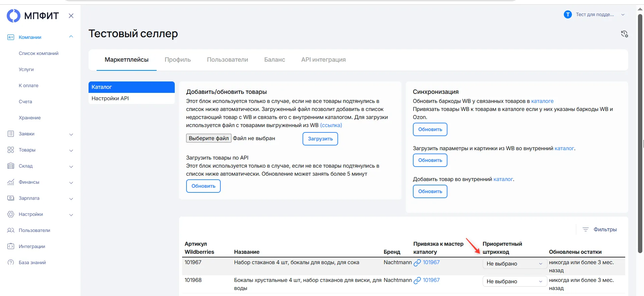
Task: Click the Товары grid icon
Action: tap(11, 150)
